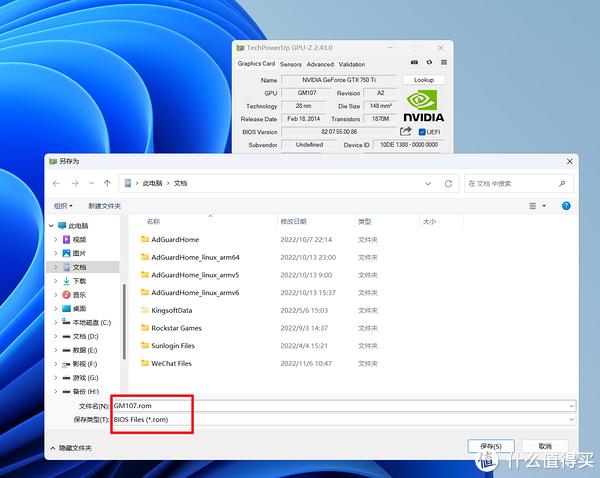Switch to the Sensors tab in GPU-Z

coord(291,64)
